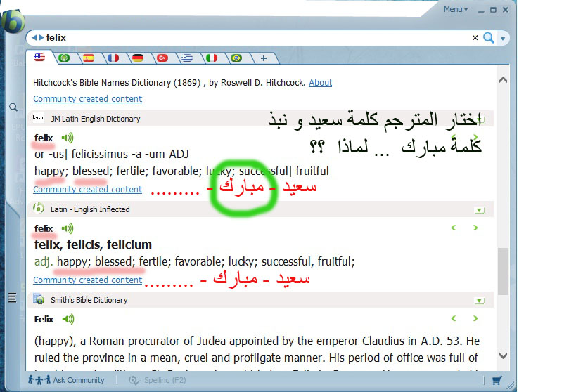Open the Menu dropdown
The width and height of the screenshot is (576, 392).
pyautogui.click(x=455, y=9)
